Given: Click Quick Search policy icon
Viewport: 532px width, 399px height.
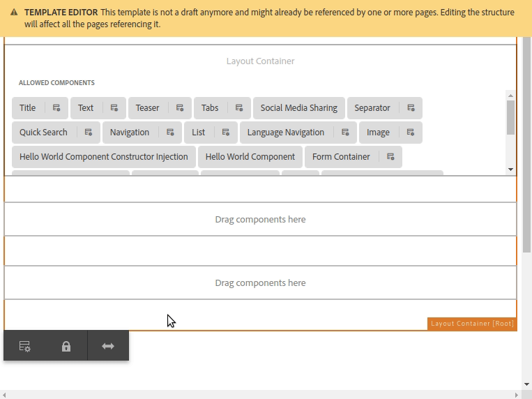Looking at the screenshot, I should [x=89, y=133].
